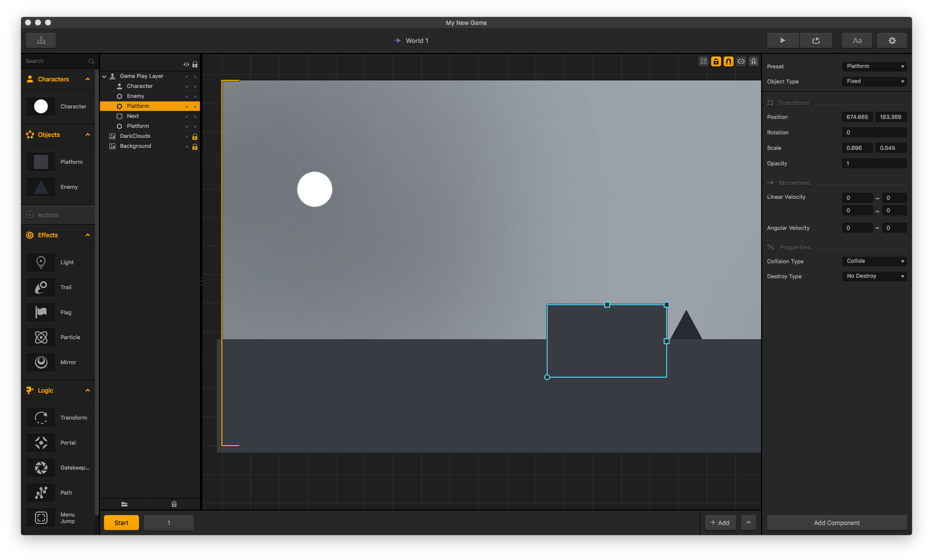The height and width of the screenshot is (560, 933).
Task: Click the Rotation input field
Action: (874, 132)
